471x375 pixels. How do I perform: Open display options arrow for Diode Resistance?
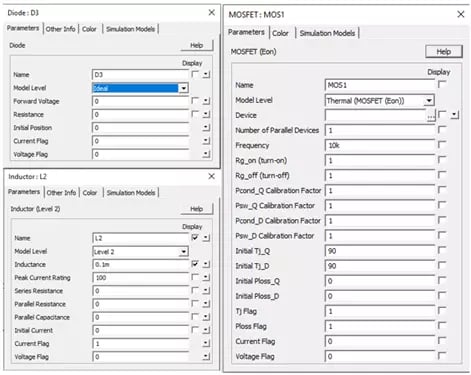(206, 114)
